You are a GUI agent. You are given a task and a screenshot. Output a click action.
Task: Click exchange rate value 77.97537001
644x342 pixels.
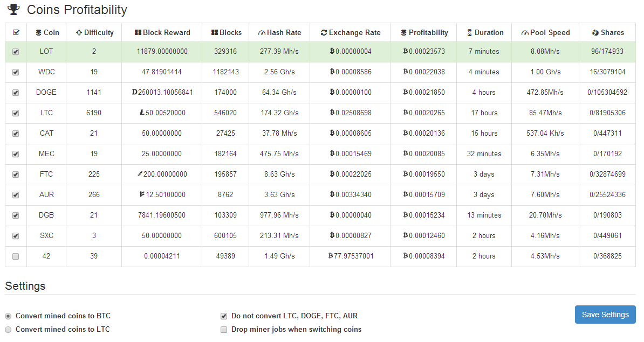(x=354, y=256)
